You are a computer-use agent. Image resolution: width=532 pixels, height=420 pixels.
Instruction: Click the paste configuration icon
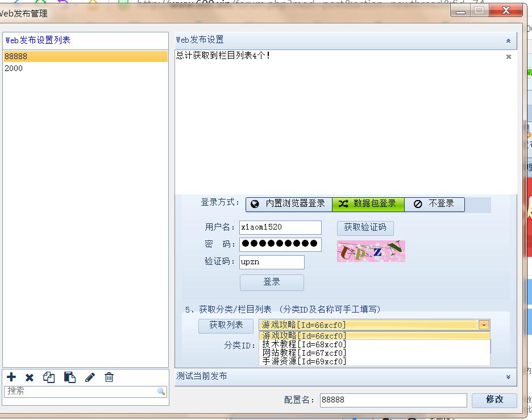[x=69, y=377]
